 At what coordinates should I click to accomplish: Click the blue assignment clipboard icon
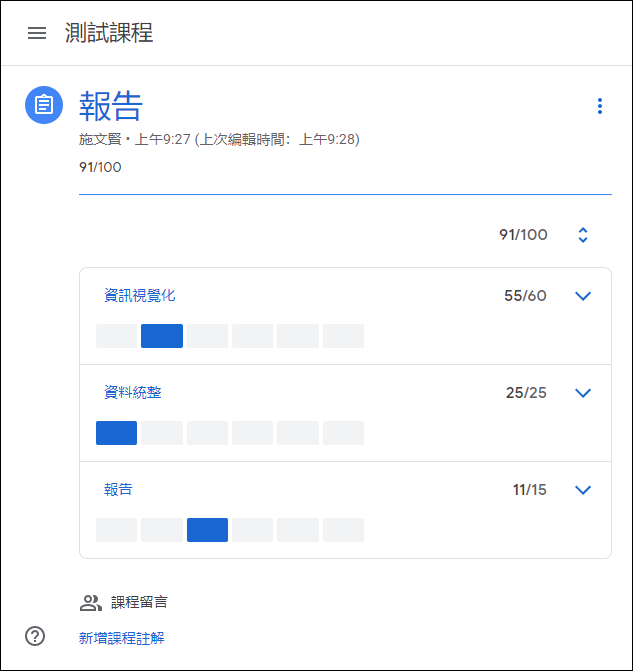click(44, 105)
